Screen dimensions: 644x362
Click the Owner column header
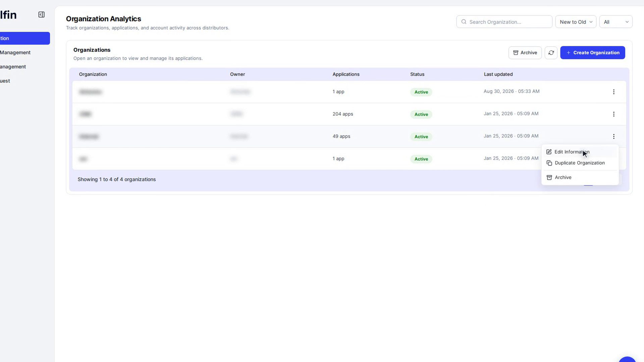(237, 74)
